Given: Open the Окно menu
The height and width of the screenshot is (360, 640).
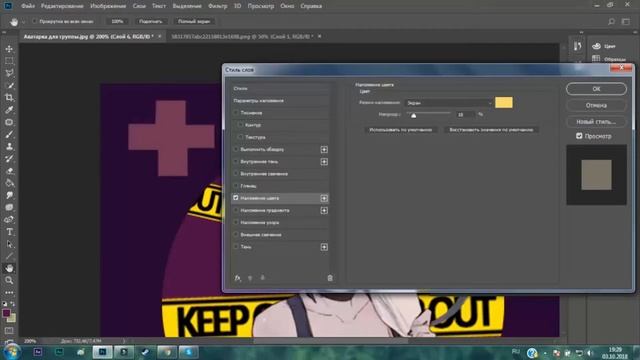Looking at the screenshot, I should click(287, 6).
